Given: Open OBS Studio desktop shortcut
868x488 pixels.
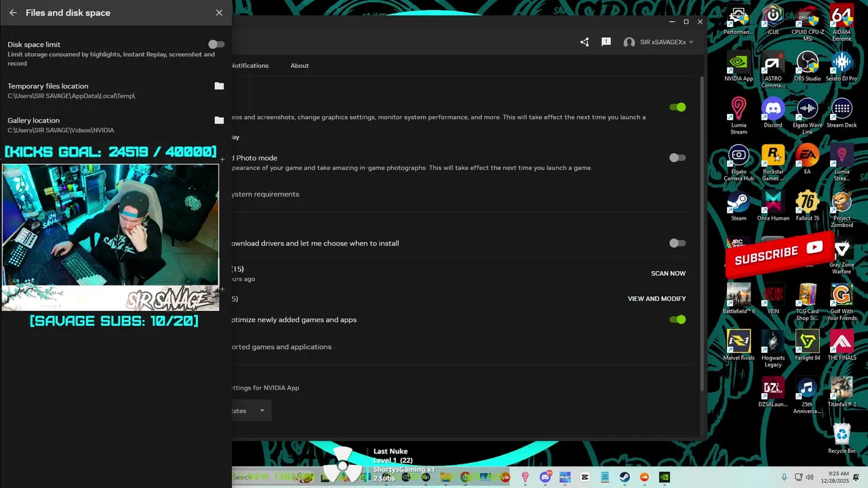Looking at the screenshot, I should (808, 66).
